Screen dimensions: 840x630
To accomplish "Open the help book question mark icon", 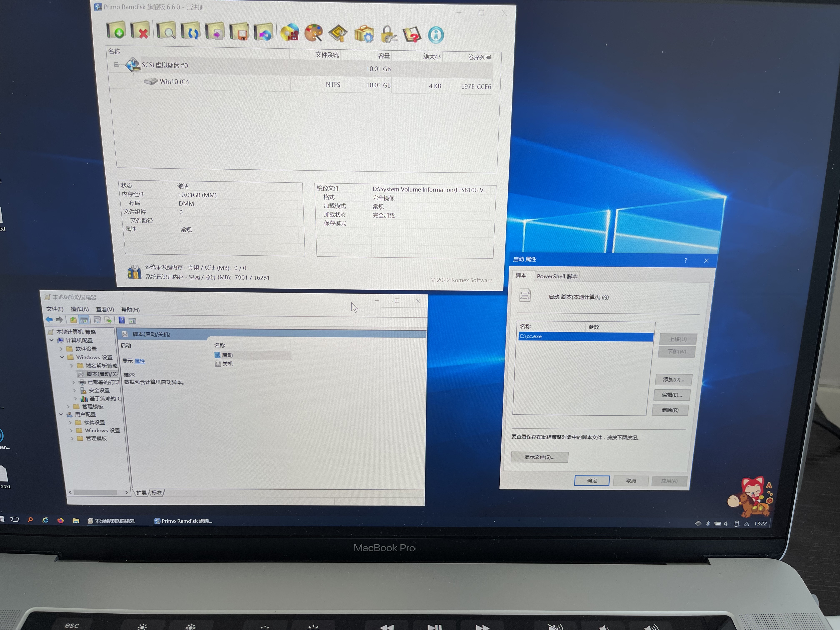I will [412, 35].
